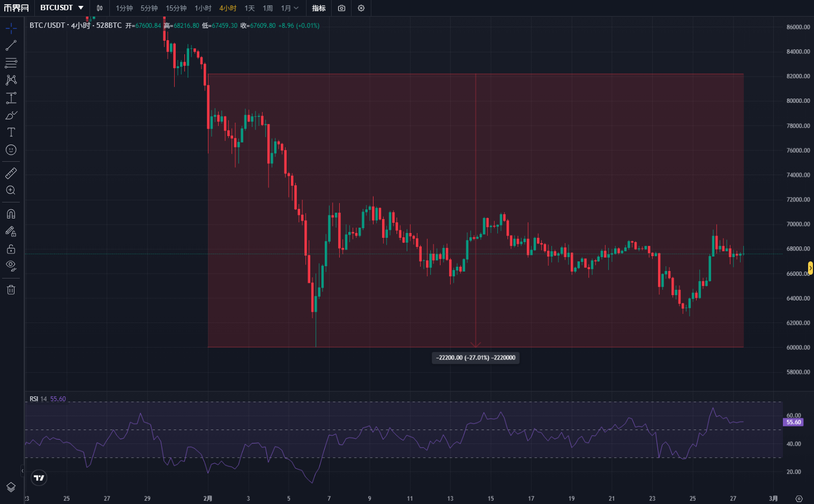The image size is (814, 504).
Task: Activate the brush drawing tool
Action: coord(11,115)
